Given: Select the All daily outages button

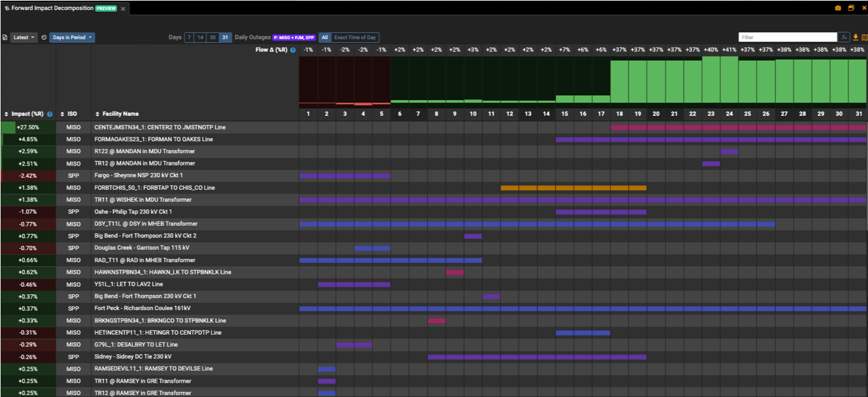Looking at the screenshot, I should click(324, 37).
